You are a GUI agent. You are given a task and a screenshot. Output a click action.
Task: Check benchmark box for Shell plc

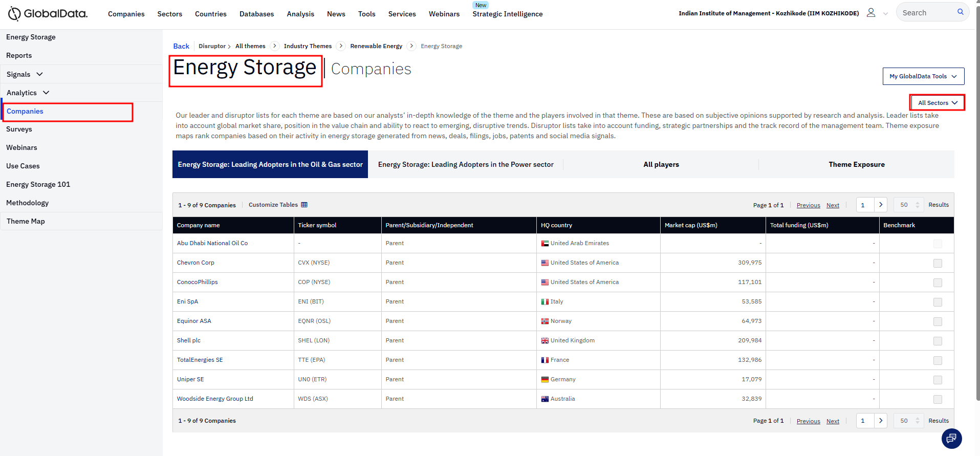(937, 341)
